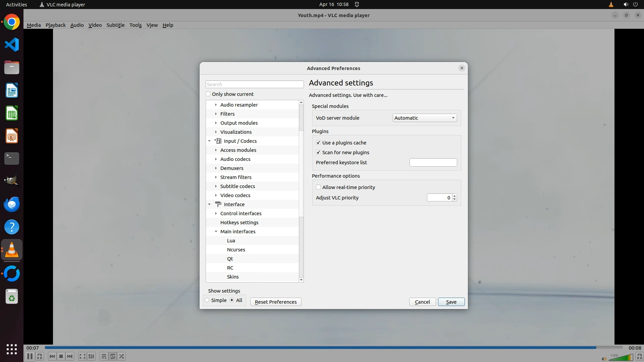Pause the video playback
This screenshot has height=362, width=644.
point(30,356)
